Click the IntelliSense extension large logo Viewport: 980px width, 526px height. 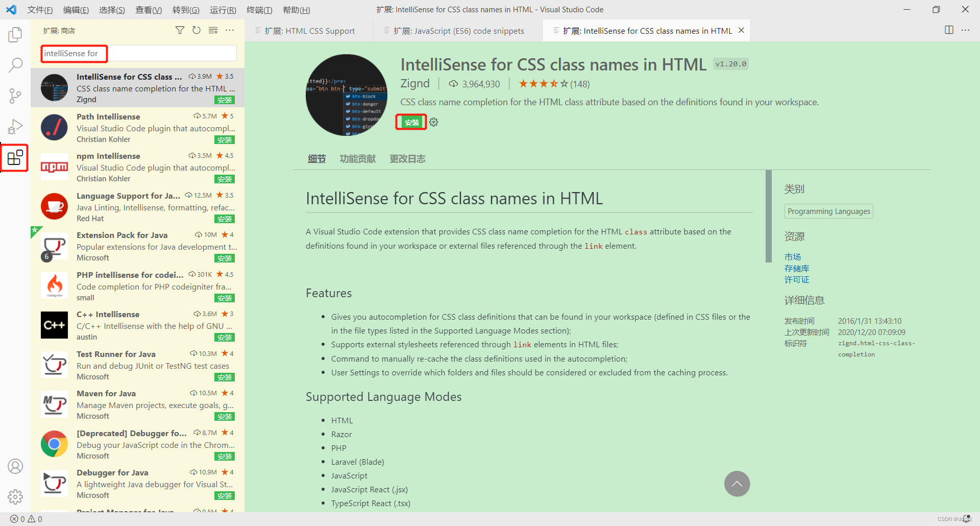347,95
